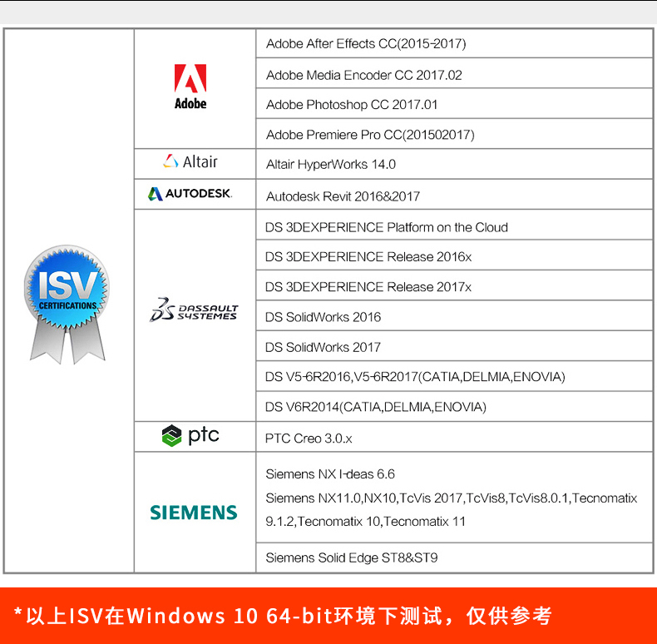The image size is (657, 644).
Task: Select 'Siemens NX11.0,NX10,TcVis 2017' line
Action: pyautogui.click(x=452, y=498)
